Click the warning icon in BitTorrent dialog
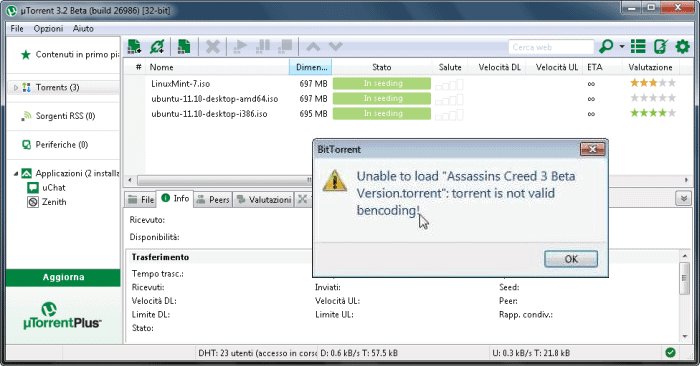700x366 pixels. point(334,180)
